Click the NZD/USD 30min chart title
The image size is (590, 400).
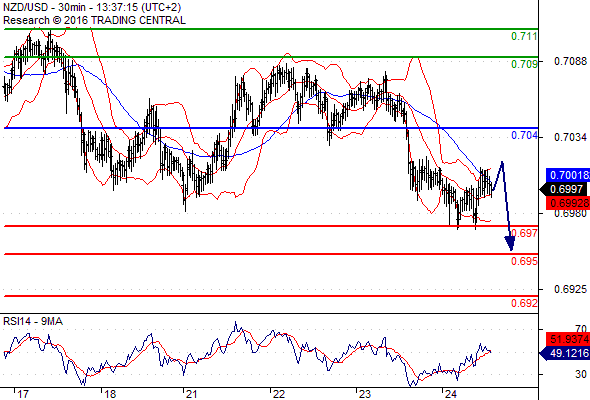coord(92,7)
